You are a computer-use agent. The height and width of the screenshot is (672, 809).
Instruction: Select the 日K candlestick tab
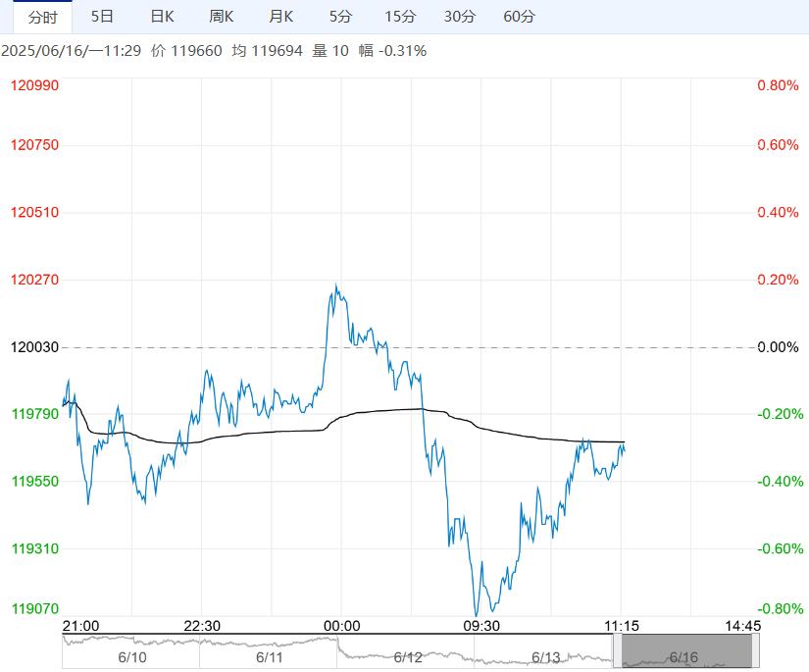162,17
